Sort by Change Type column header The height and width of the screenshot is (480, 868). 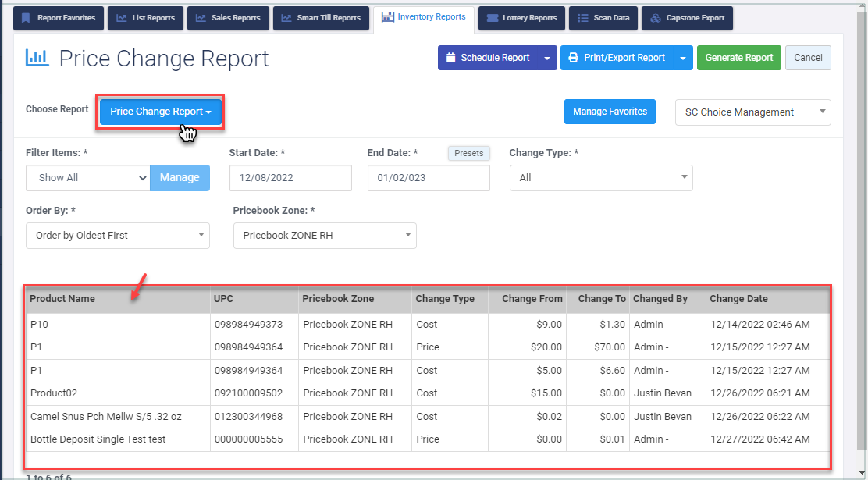pyautogui.click(x=450, y=300)
